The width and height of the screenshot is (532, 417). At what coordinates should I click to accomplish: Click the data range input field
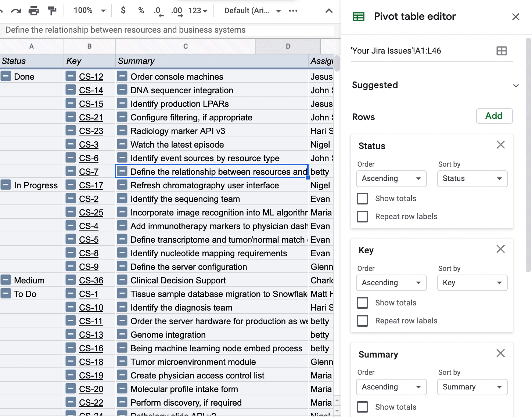pyautogui.click(x=419, y=51)
